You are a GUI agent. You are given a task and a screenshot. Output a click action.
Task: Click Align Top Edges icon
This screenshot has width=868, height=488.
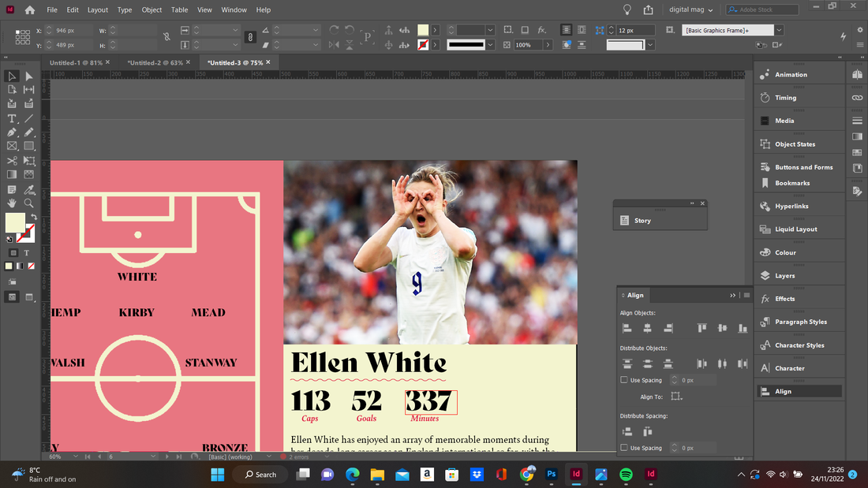tap(702, 328)
